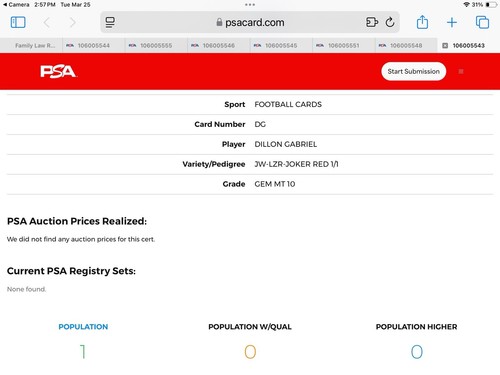Image resolution: width=500 pixels, height=375 pixels.
Task: Return to the Camera app
Action: [16, 5]
